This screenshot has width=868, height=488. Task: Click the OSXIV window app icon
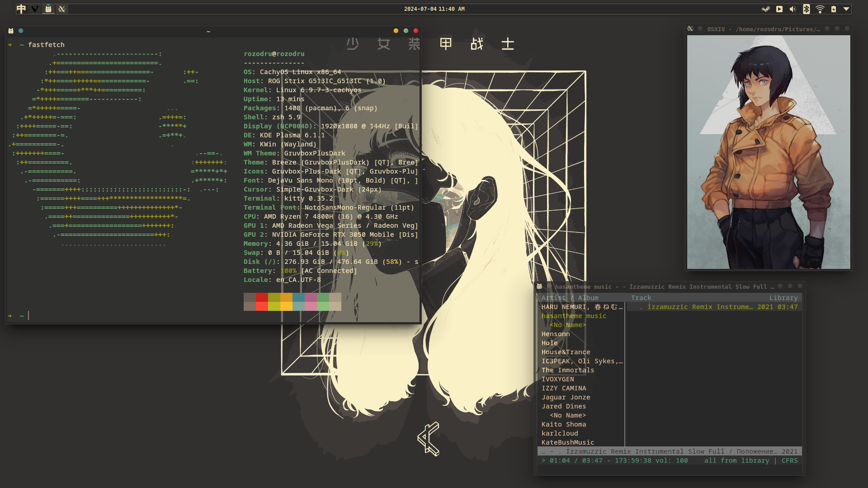[690, 28]
